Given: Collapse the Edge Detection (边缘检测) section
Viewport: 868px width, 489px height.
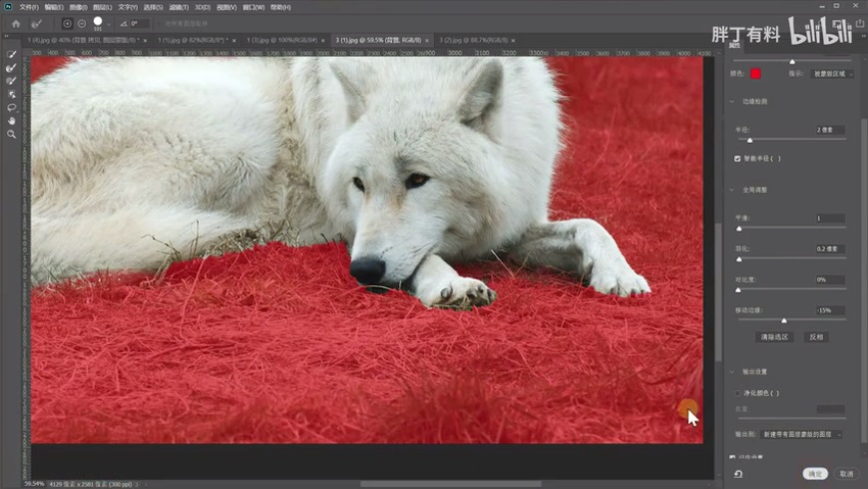Looking at the screenshot, I should point(733,102).
